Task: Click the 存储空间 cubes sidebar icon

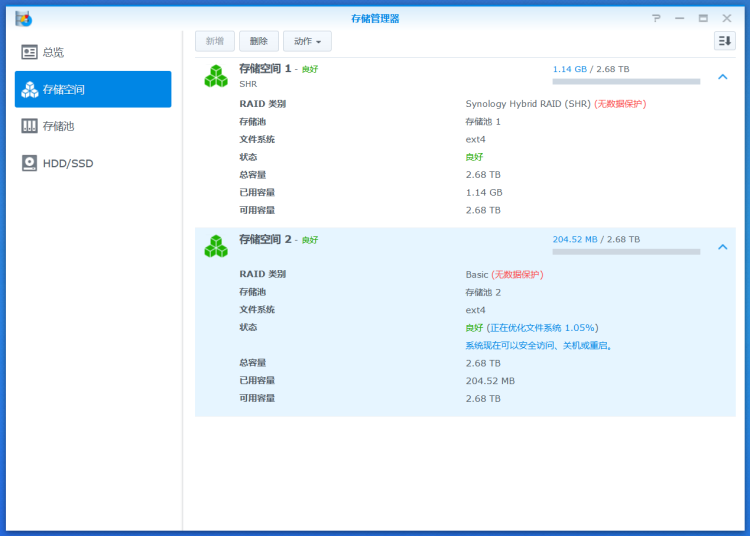Action: click(x=30, y=89)
